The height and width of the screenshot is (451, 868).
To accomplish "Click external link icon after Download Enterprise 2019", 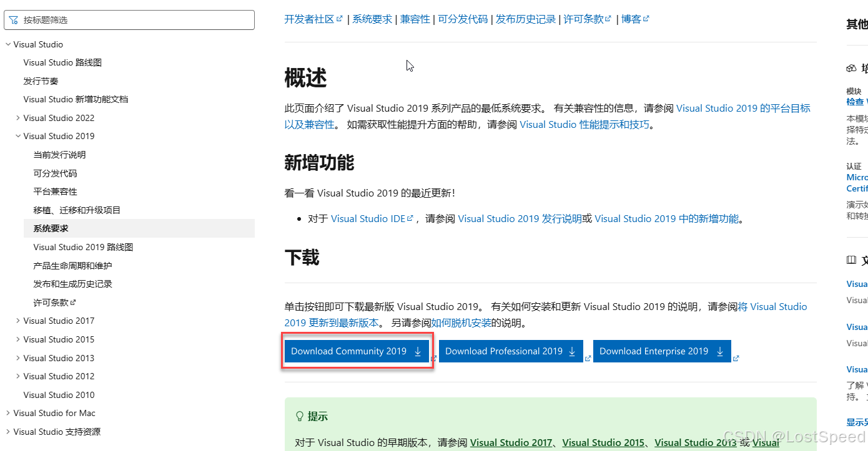I will point(736,358).
